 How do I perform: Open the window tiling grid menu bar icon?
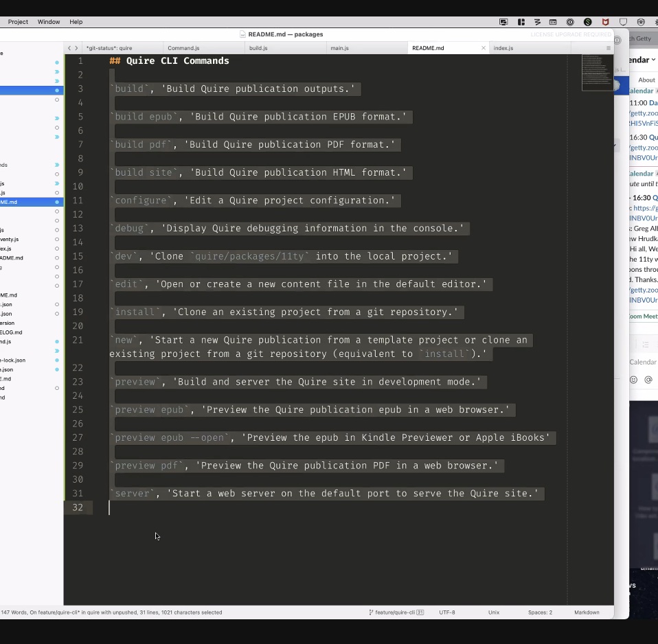[521, 22]
